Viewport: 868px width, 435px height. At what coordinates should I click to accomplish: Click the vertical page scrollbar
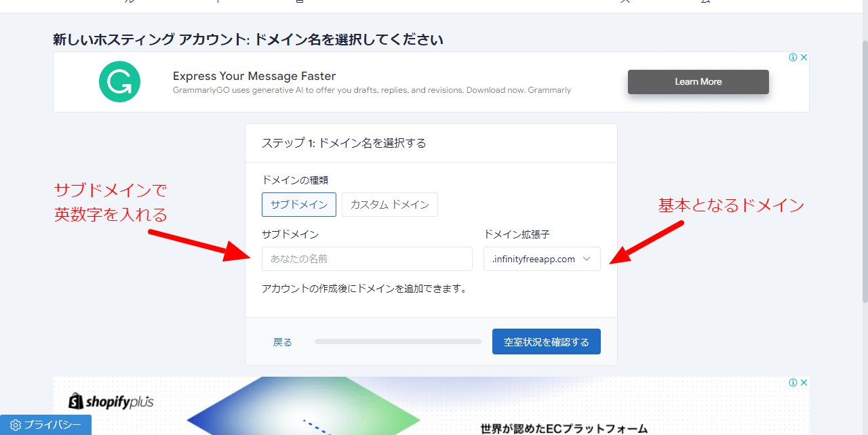point(863,169)
